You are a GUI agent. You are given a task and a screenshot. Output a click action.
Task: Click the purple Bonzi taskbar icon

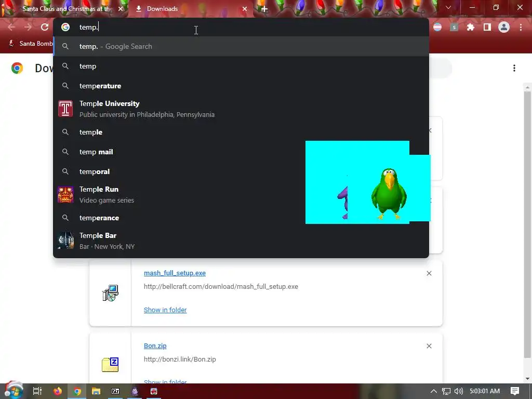[x=135, y=391]
